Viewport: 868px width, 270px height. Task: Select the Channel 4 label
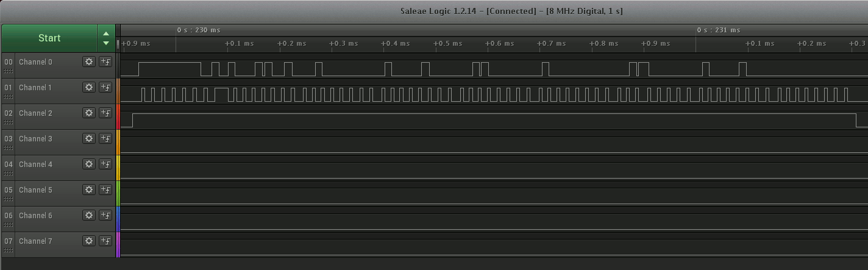[x=35, y=165]
